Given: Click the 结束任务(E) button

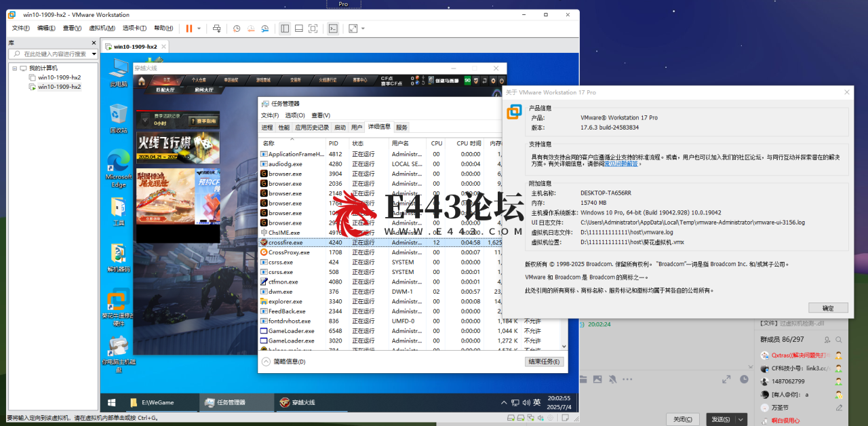Looking at the screenshot, I should tap(544, 362).
